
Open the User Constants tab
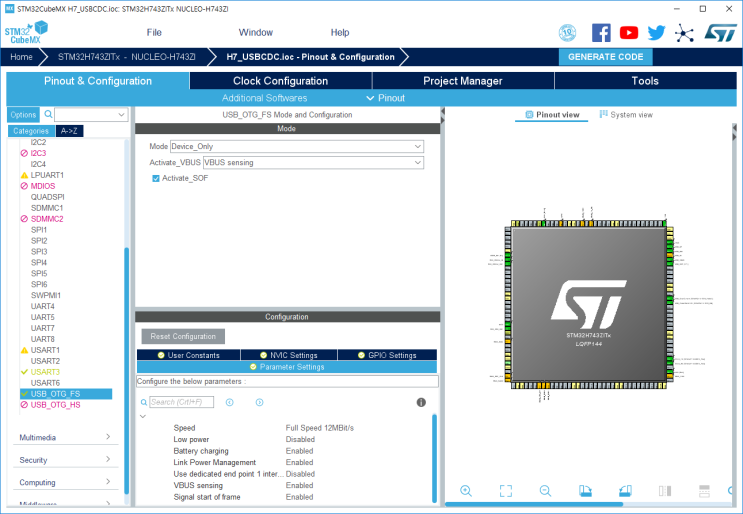click(189, 355)
